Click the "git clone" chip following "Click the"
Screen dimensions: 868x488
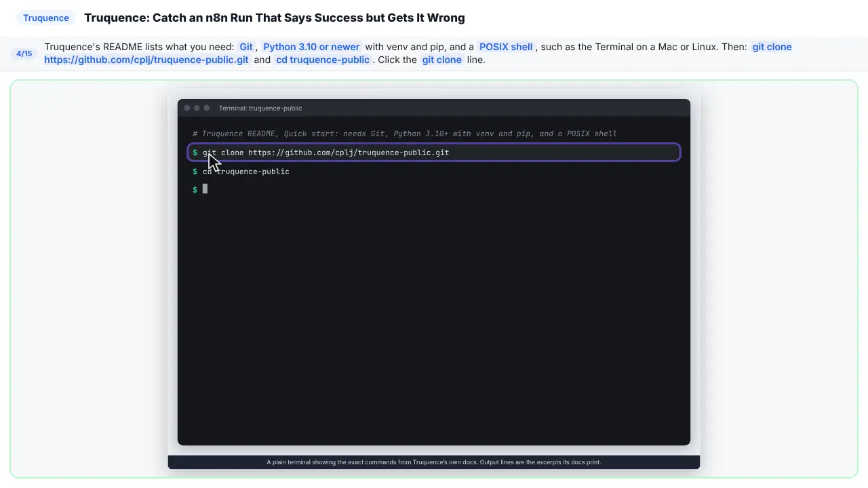(x=442, y=60)
